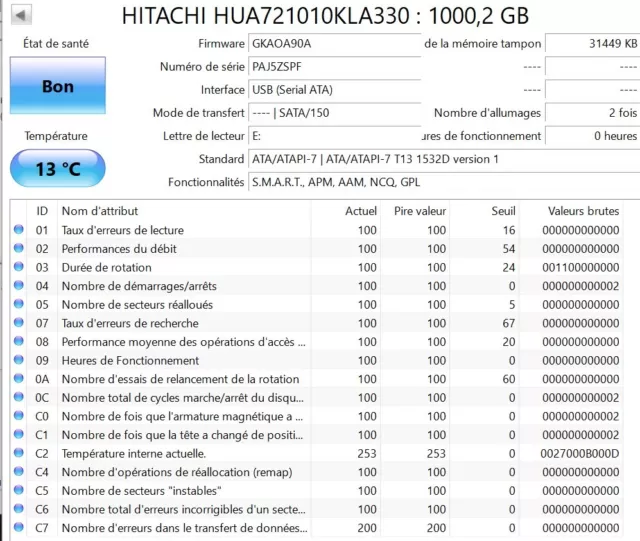The width and height of the screenshot is (640, 541).
Task: Select status dot for attribute C4
Action: tap(19, 472)
